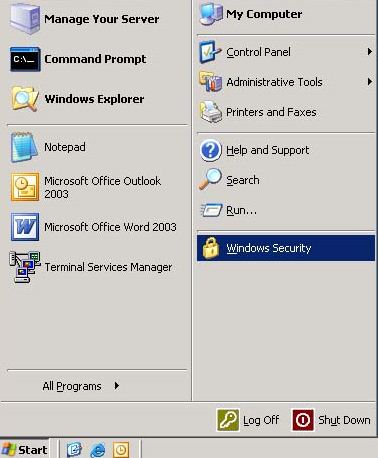Click the Log Off button
Screen dimensions: 378x458
tap(248, 420)
